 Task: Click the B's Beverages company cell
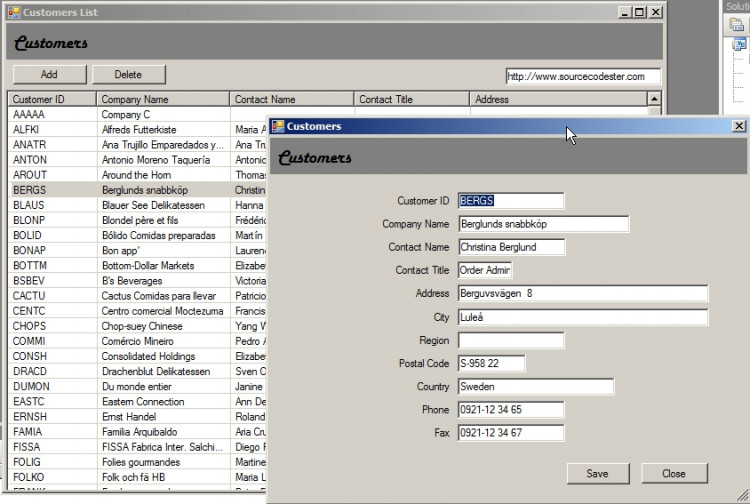(x=164, y=281)
